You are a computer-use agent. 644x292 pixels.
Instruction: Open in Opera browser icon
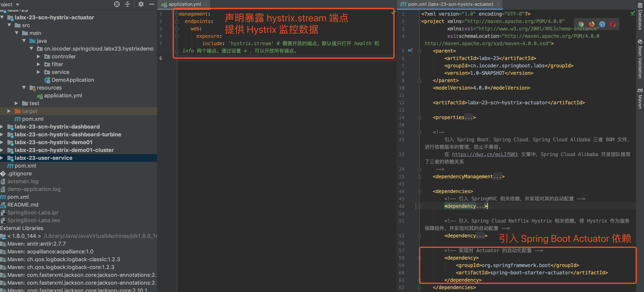point(613,24)
